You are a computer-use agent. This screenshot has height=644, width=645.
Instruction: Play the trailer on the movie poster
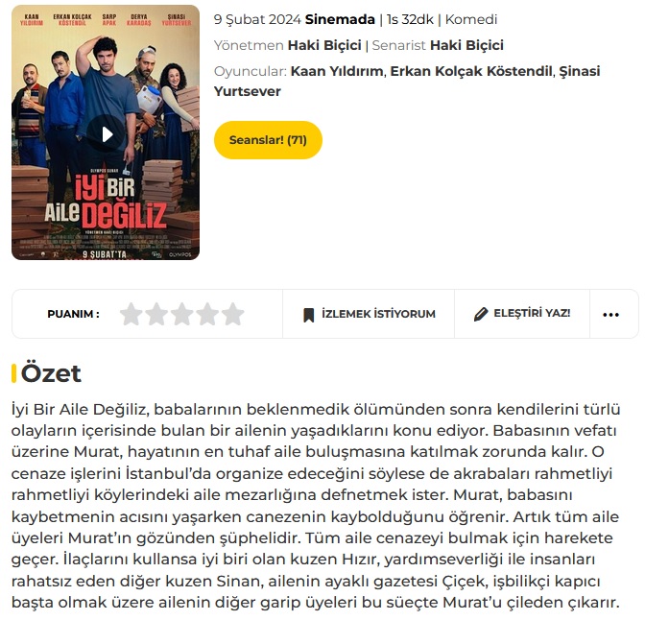pos(107,134)
